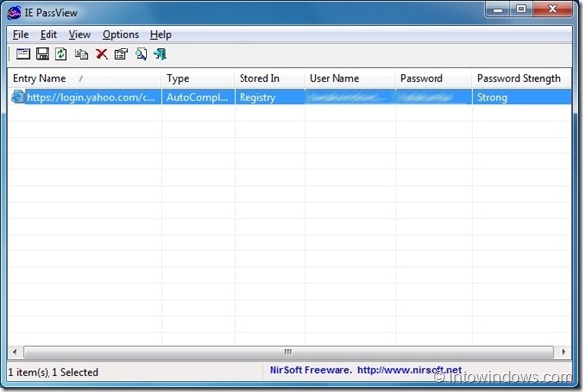Open the Options menu
583x392 pixels.
(x=121, y=35)
